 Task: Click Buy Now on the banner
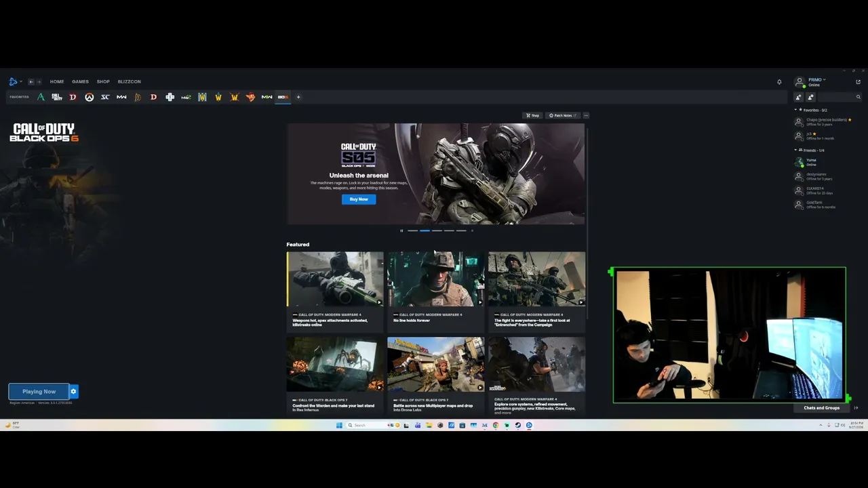(x=359, y=199)
